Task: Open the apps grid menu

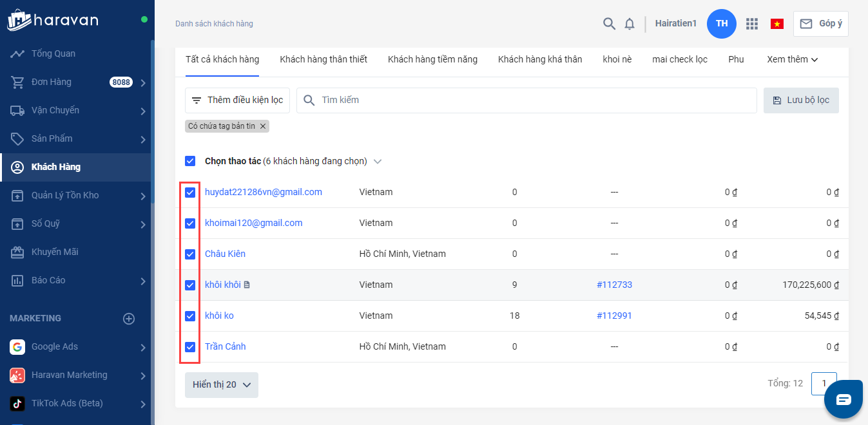Action: click(751, 24)
